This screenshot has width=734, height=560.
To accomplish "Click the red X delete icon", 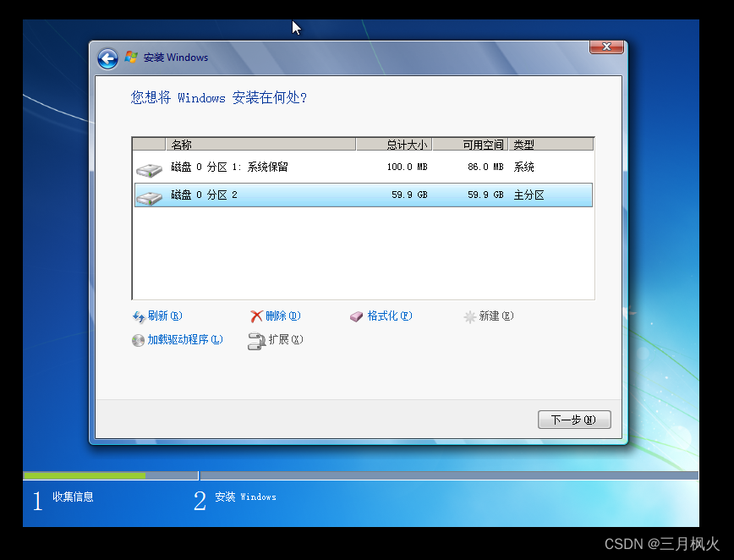I will click(256, 316).
